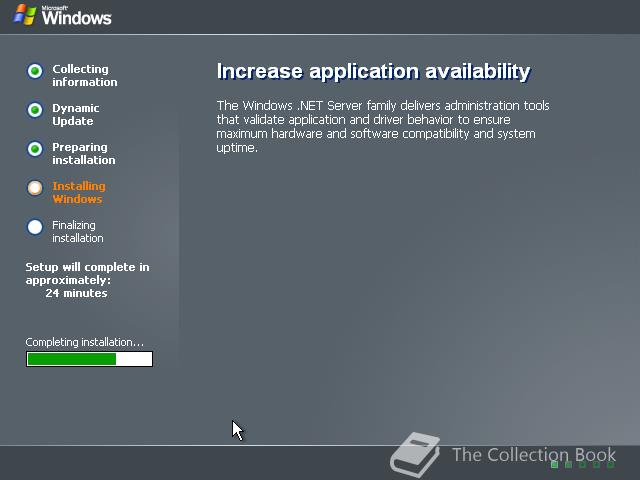Click the orange Installing Windows step indicator
This screenshot has width=640, height=480.
[x=35, y=188]
